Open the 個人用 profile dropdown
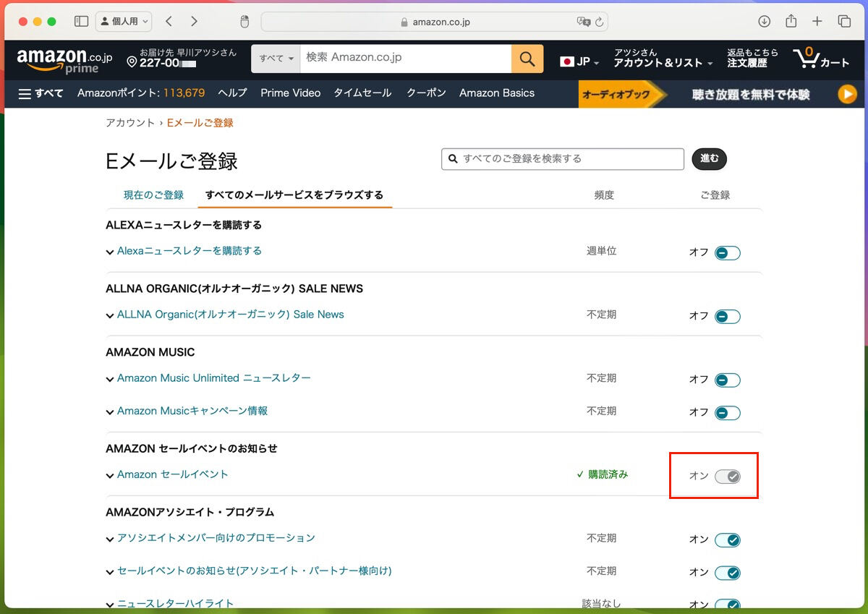868x614 pixels. 124,22
